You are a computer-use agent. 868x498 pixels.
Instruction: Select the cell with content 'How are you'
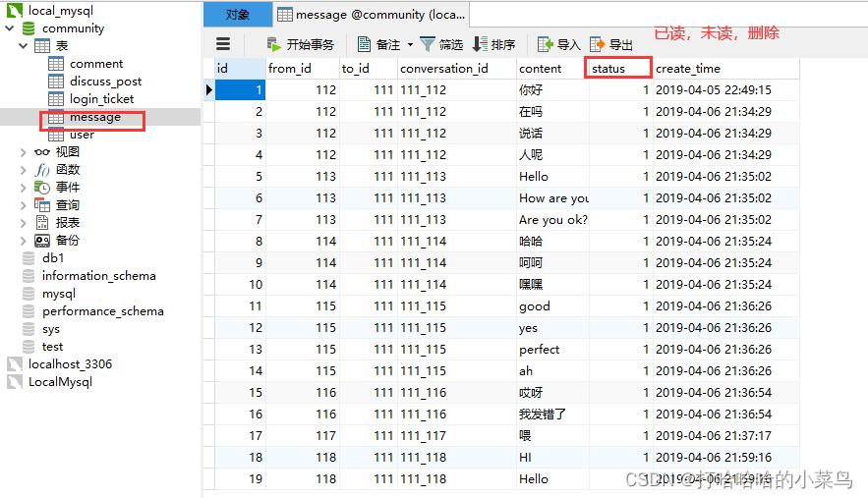pos(552,198)
